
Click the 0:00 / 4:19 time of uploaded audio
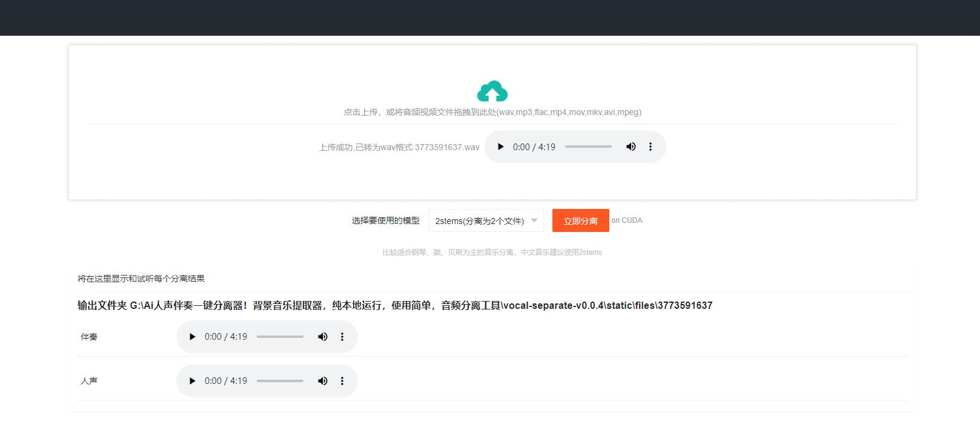tap(534, 147)
